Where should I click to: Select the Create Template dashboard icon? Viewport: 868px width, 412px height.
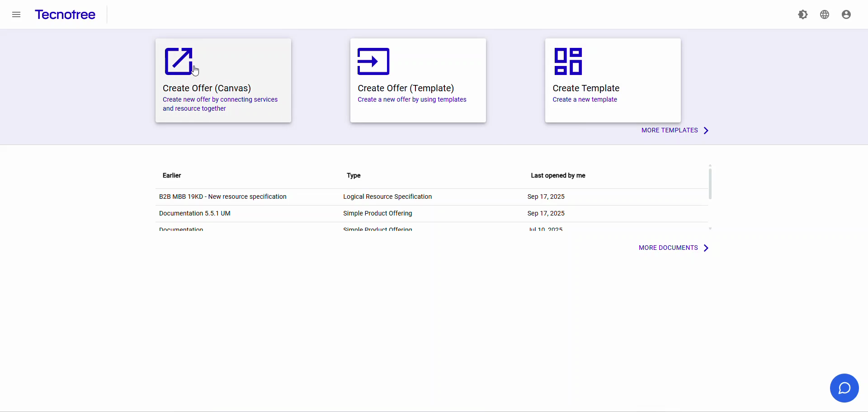pyautogui.click(x=568, y=61)
